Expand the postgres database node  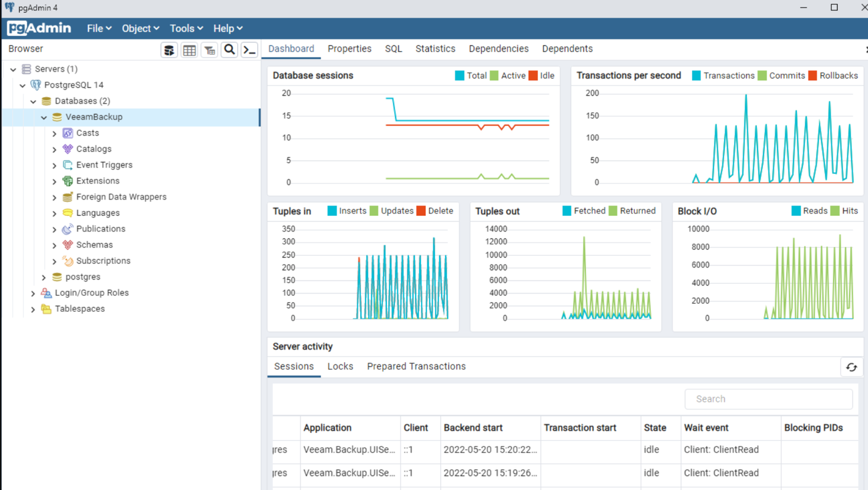(44, 277)
